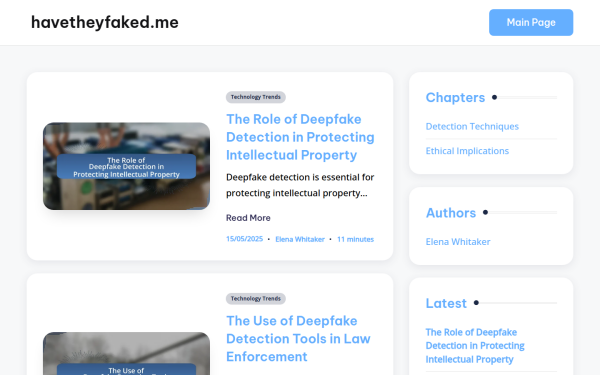Click the article excerpt about protecting intellectual property
The image size is (600, 375).
click(x=300, y=185)
